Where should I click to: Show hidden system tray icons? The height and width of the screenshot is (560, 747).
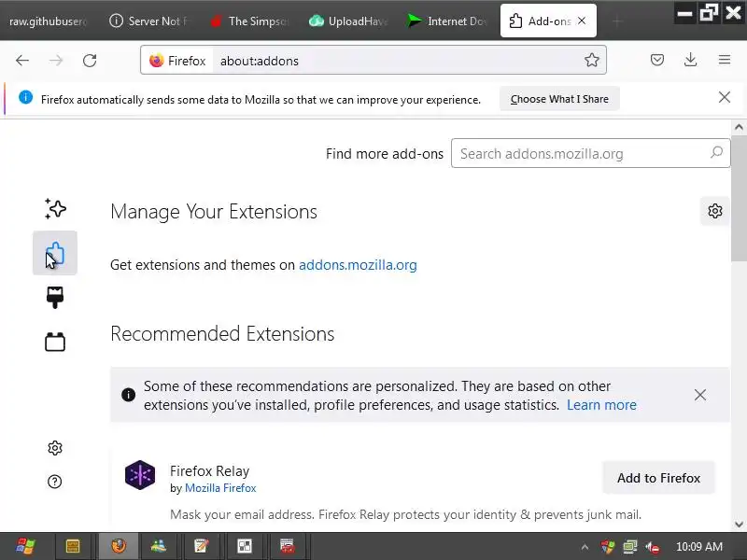point(585,547)
